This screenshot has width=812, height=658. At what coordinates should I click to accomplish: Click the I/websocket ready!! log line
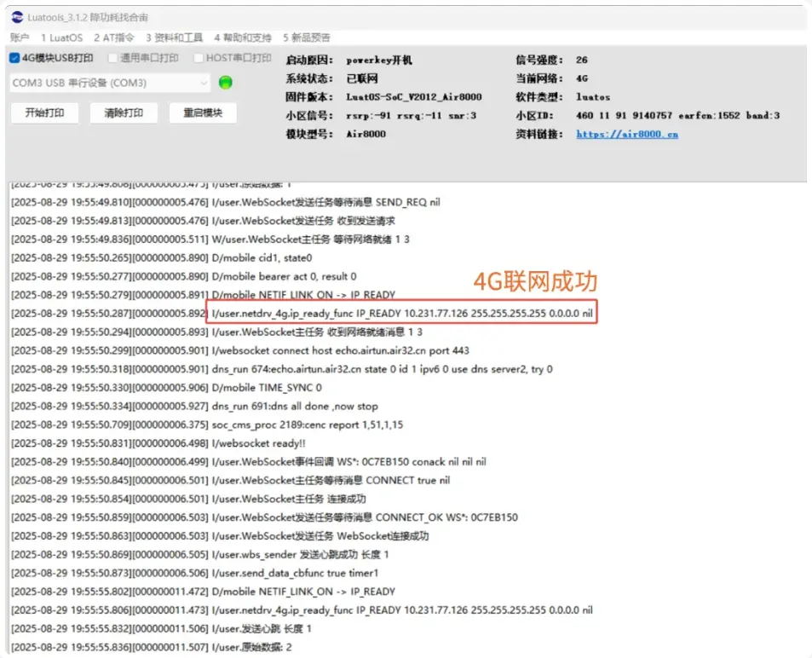(x=158, y=443)
